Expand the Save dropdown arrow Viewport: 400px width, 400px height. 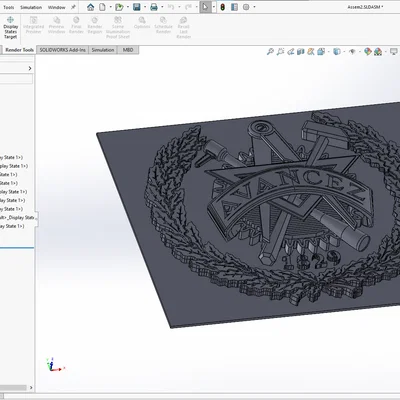[145, 7]
